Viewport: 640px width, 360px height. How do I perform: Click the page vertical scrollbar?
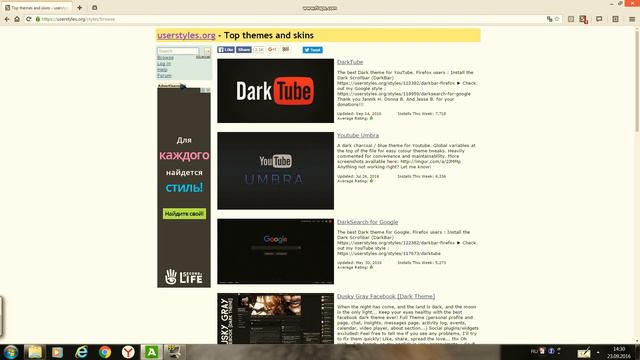[637, 82]
